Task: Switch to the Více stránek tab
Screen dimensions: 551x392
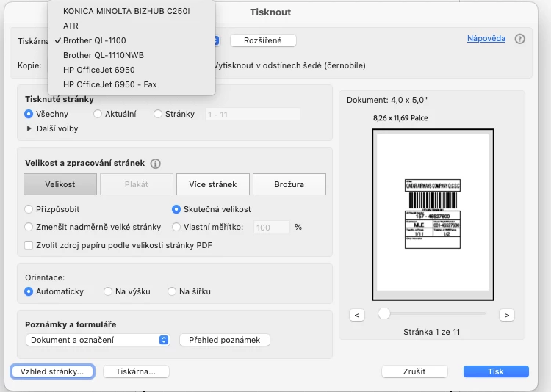Action: coord(213,184)
